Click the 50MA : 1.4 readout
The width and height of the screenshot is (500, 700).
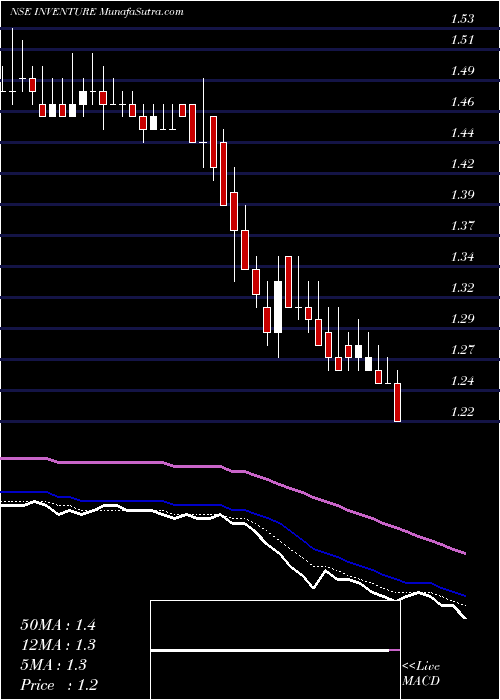pos(58,625)
